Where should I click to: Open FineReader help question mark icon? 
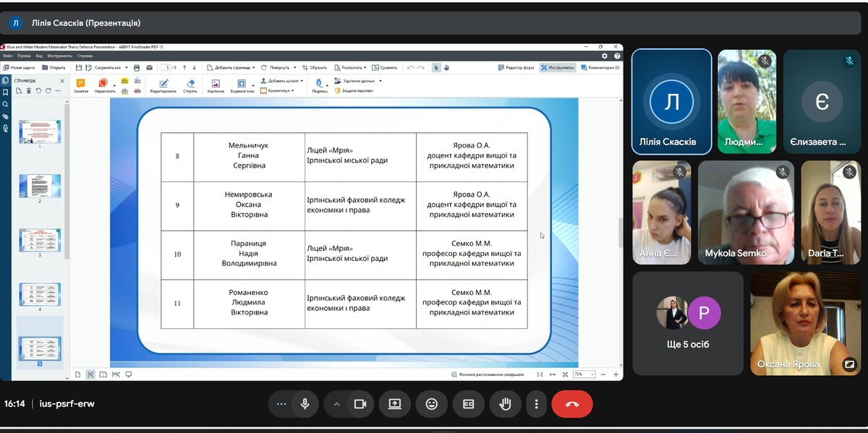pyautogui.click(x=617, y=56)
